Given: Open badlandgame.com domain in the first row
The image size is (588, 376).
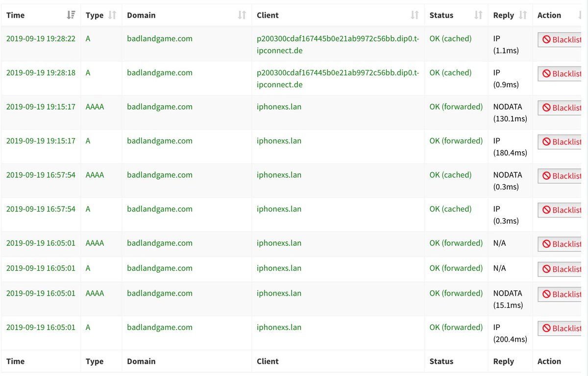Looking at the screenshot, I should click(x=160, y=39).
